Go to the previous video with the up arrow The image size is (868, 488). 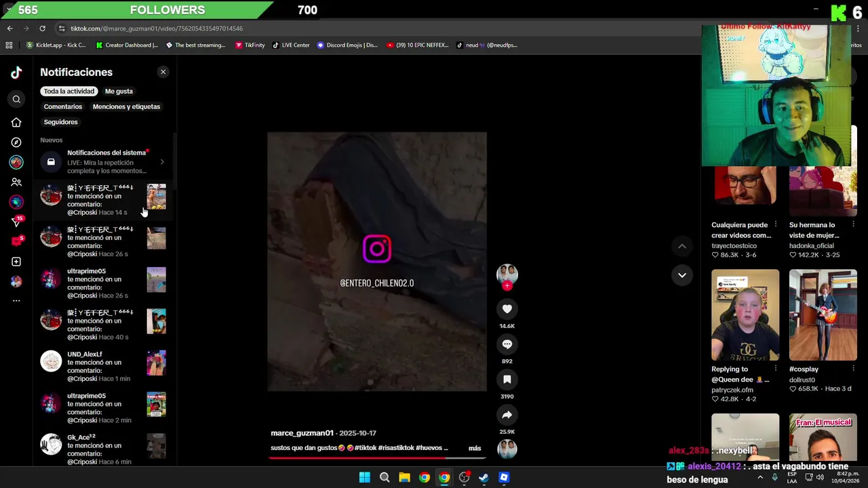(682, 246)
